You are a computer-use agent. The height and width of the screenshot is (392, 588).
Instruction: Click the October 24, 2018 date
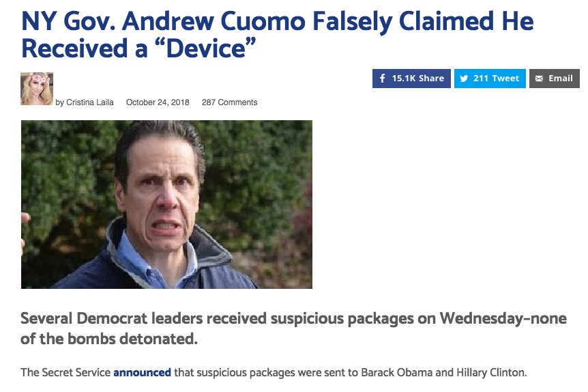tap(158, 102)
